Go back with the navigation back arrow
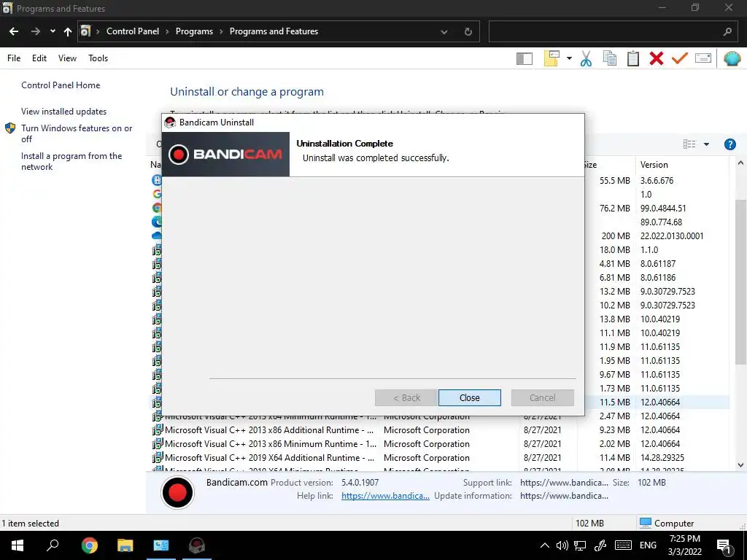747x560 pixels. pyautogui.click(x=14, y=31)
